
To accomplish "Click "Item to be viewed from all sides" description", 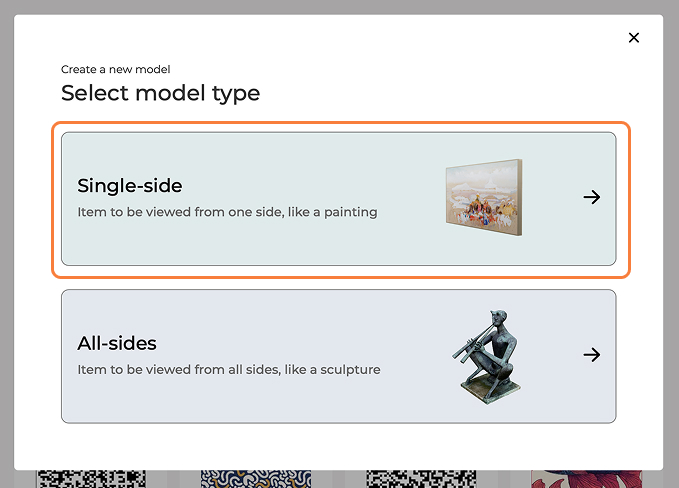I will pyautogui.click(x=229, y=369).
